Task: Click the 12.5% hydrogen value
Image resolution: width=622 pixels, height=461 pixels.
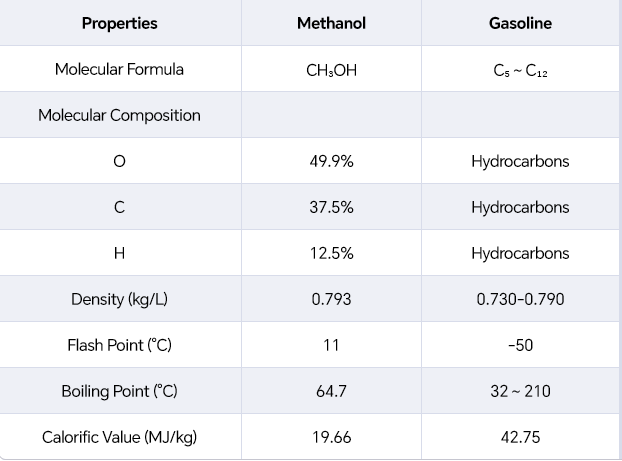Action: pos(331,254)
